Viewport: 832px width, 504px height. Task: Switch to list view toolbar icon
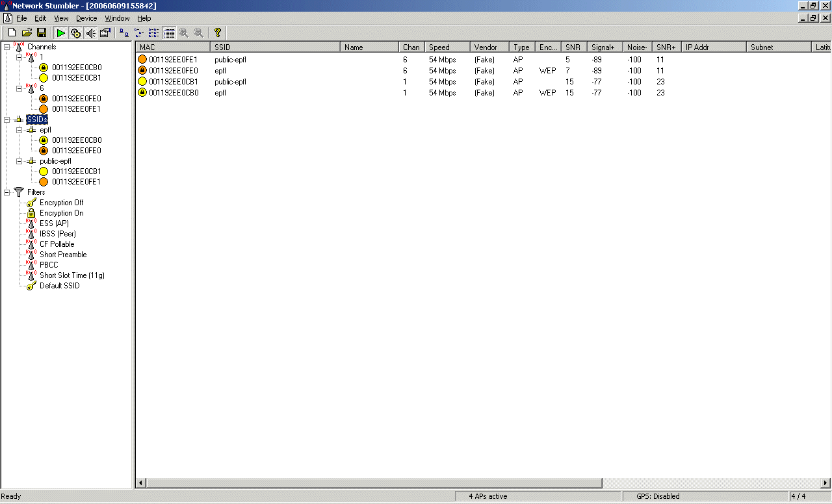[154, 32]
